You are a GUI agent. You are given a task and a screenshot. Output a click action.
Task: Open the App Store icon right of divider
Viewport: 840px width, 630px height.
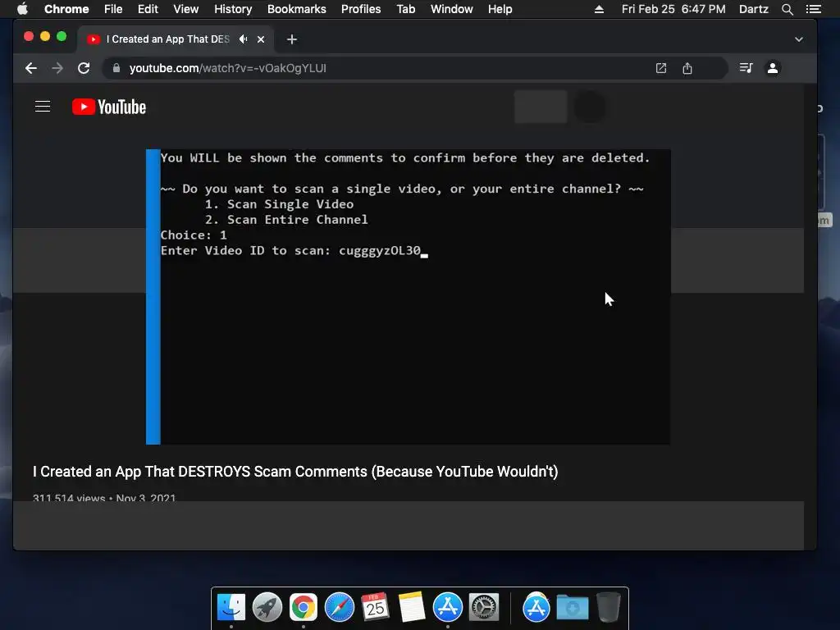pos(536,608)
